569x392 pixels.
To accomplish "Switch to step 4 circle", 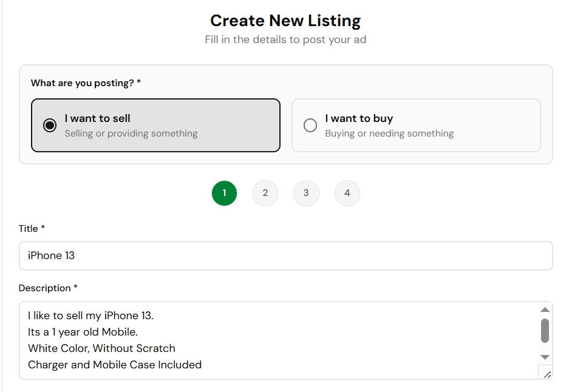I will (347, 193).
